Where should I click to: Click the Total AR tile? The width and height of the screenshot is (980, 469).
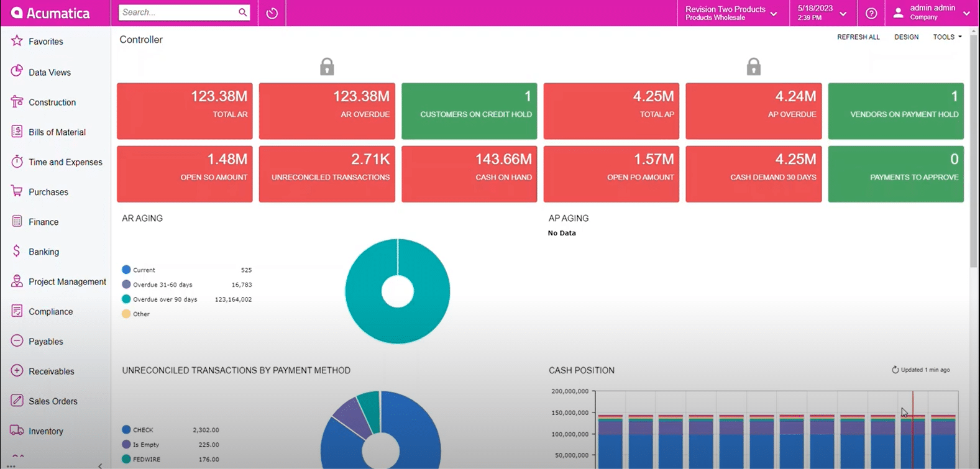tap(185, 111)
